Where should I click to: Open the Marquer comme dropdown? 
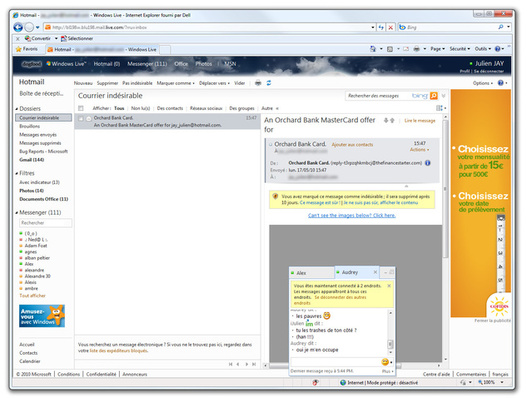tap(175, 83)
